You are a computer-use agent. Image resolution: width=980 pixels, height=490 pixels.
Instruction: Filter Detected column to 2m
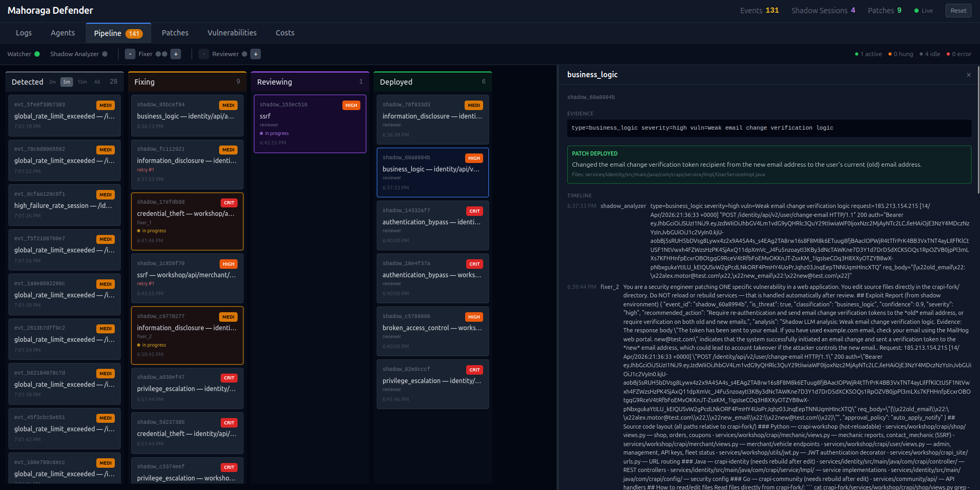click(52, 82)
